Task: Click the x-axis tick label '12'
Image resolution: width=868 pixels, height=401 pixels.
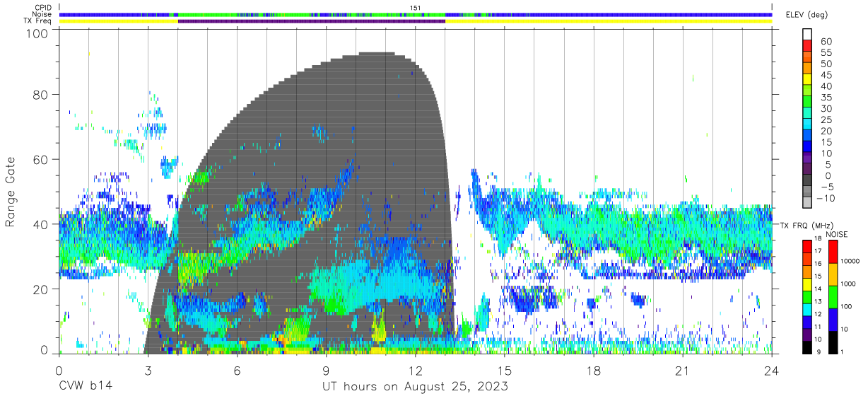Action: pyautogui.click(x=416, y=371)
